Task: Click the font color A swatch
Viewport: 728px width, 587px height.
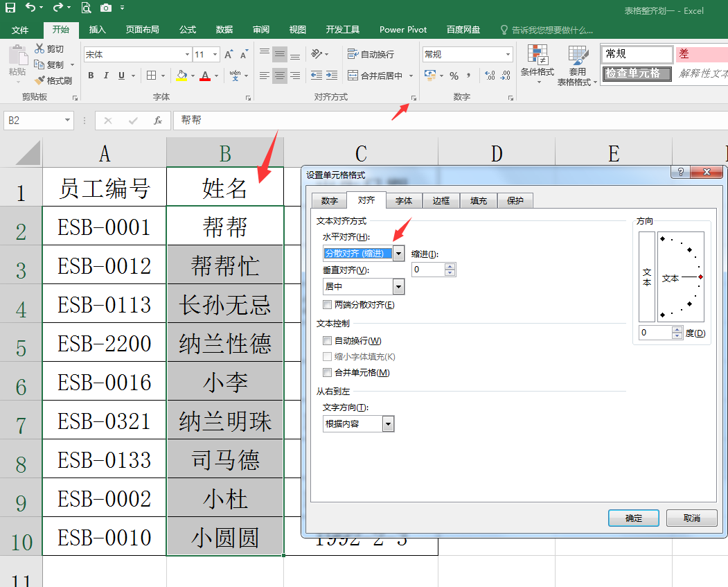Action: tap(205, 76)
